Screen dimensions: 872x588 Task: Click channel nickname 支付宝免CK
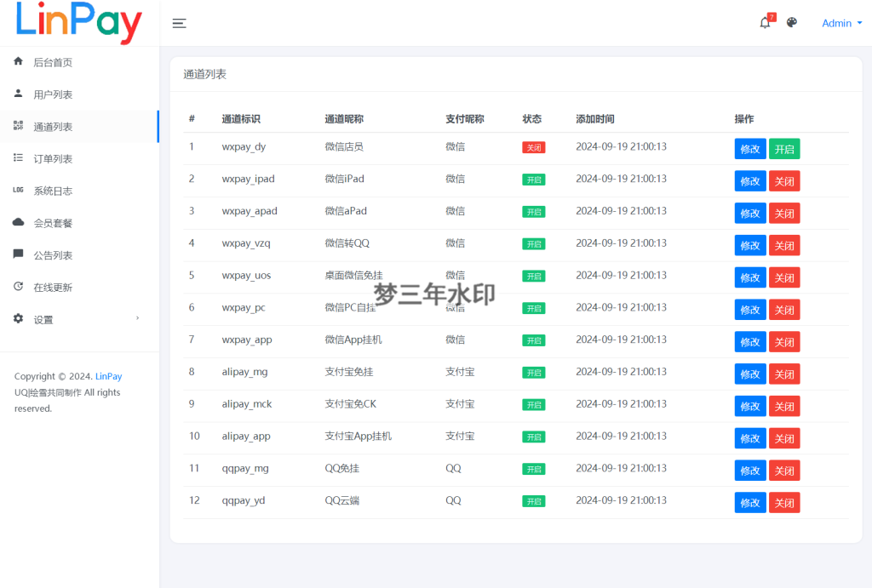click(350, 404)
